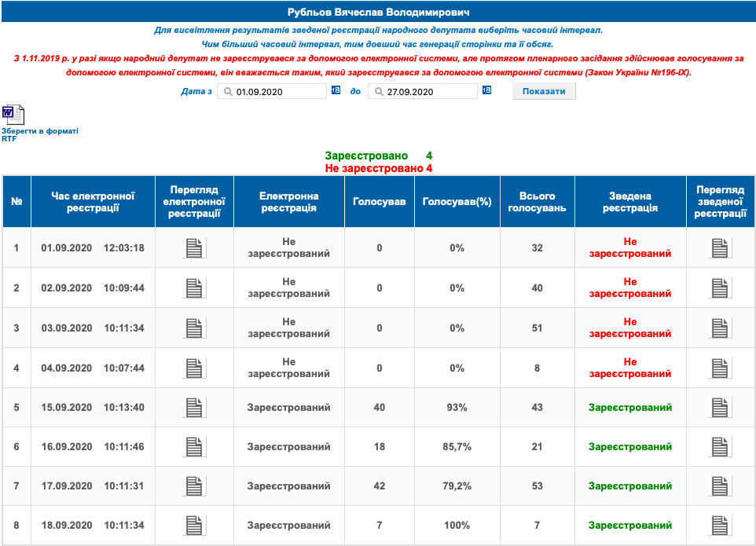Screen dimensions: 756x546
Task: View electronic registration document for 18.09.2020
Action: click(194, 525)
